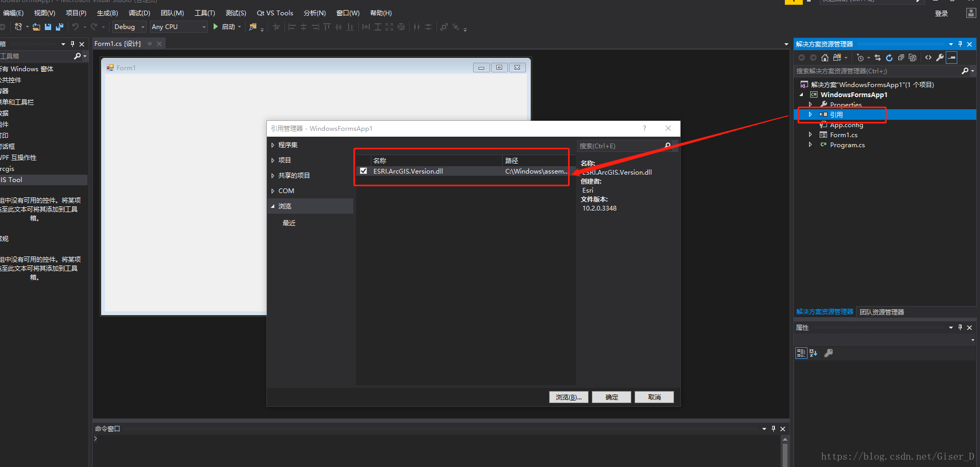Refresh Solution Explorer with the circular arrow
The image size is (980, 467).
[889, 58]
